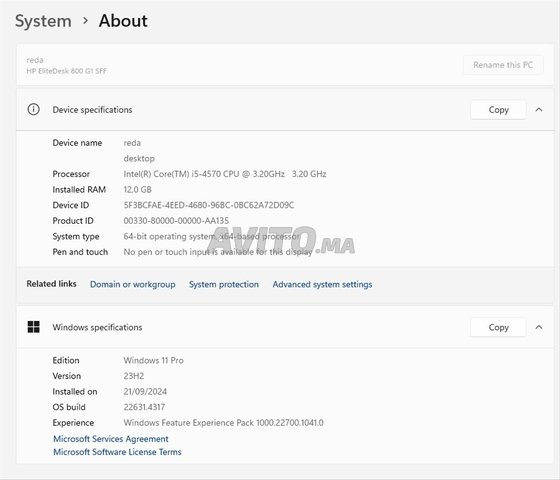Click the No pen or touch input text
Viewport: 560px width, 480px height.
click(218, 252)
